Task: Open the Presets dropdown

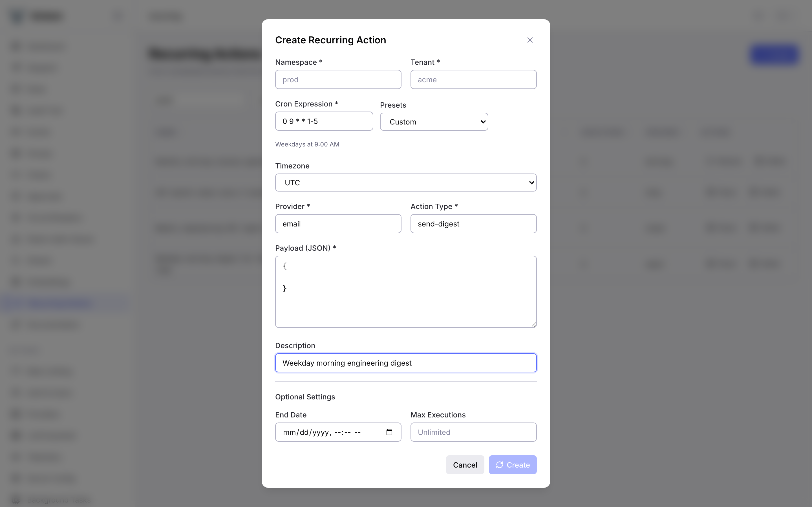Action: [434, 121]
